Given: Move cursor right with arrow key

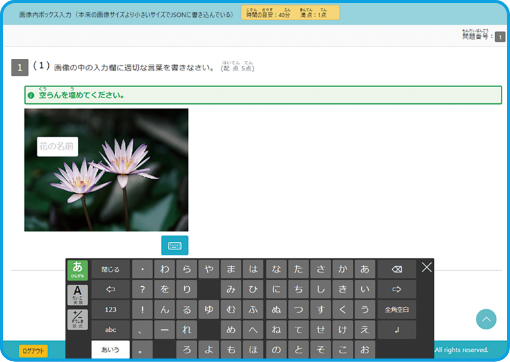Looking at the screenshot, I should click(x=397, y=289).
